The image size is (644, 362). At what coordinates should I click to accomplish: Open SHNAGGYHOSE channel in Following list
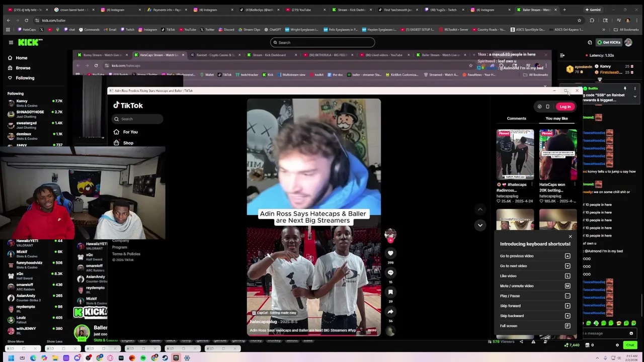point(34,114)
